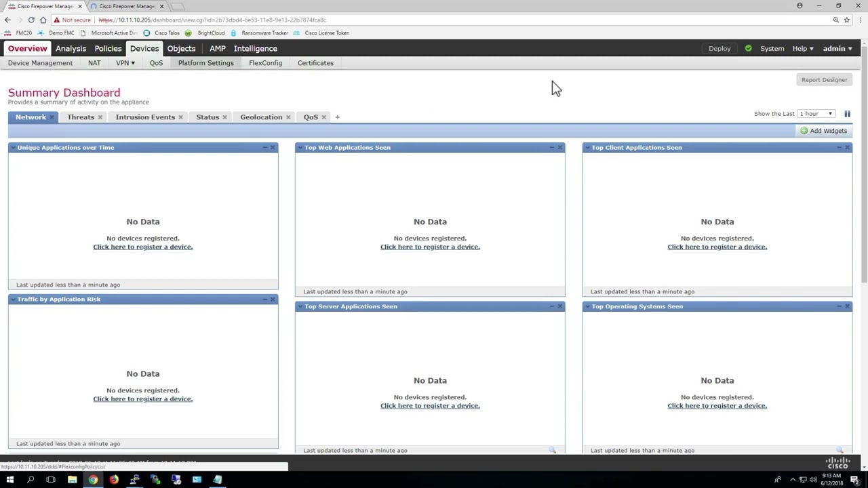Close the Geolocation dashboard tab
Image resolution: width=868 pixels, height=488 pixels.
[x=288, y=117]
